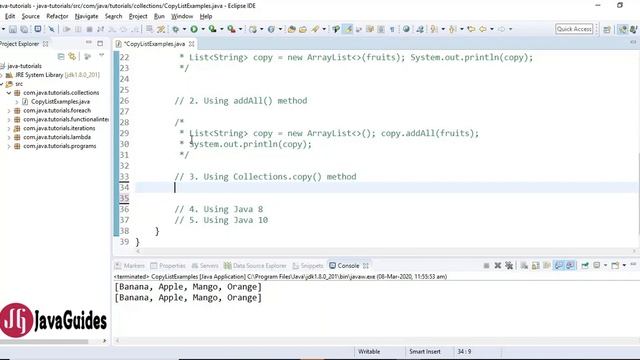Click the Search flashlight toolbar icon
The image size is (640, 360).
coord(315,29)
